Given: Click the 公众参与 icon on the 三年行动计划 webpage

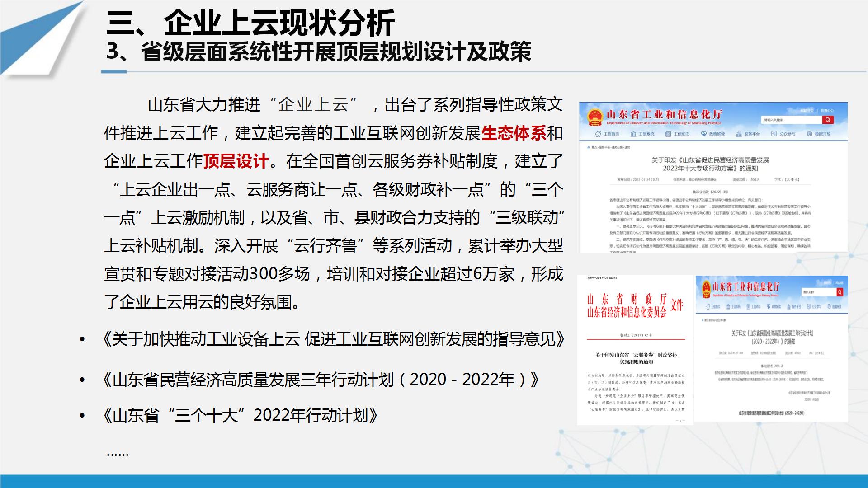Looking at the screenshot, I should tap(809, 306).
